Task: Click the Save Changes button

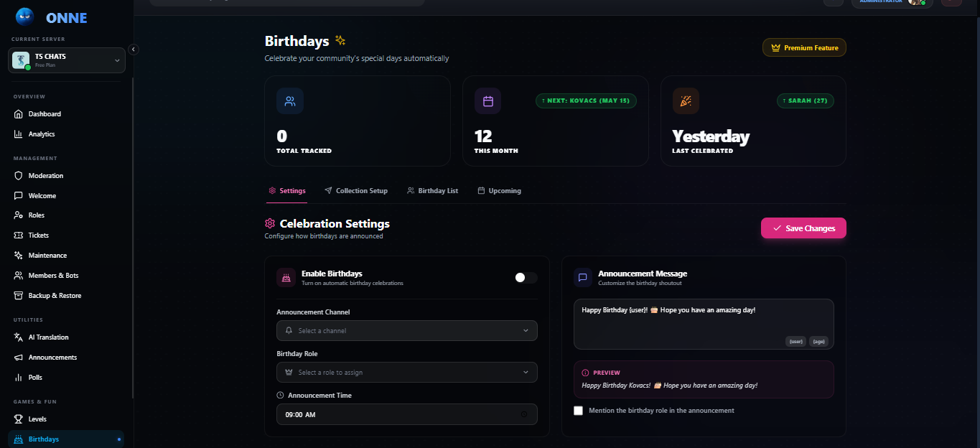Action: pos(803,228)
